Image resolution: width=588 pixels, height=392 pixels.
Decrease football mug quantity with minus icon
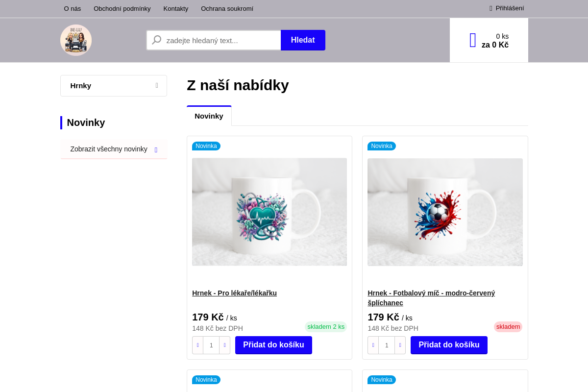click(373, 345)
